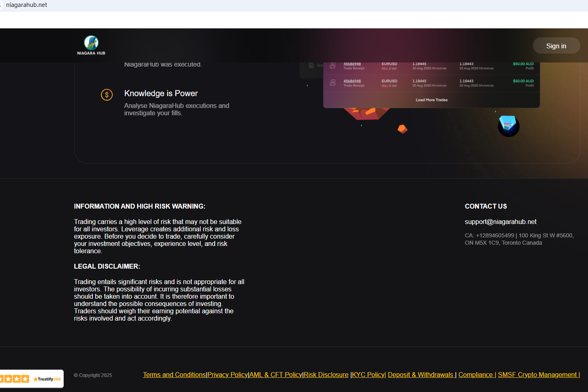Click the second $50.00 AUD profit value
Image resolution: width=588 pixels, height=392 pixels.
point(523,81)
